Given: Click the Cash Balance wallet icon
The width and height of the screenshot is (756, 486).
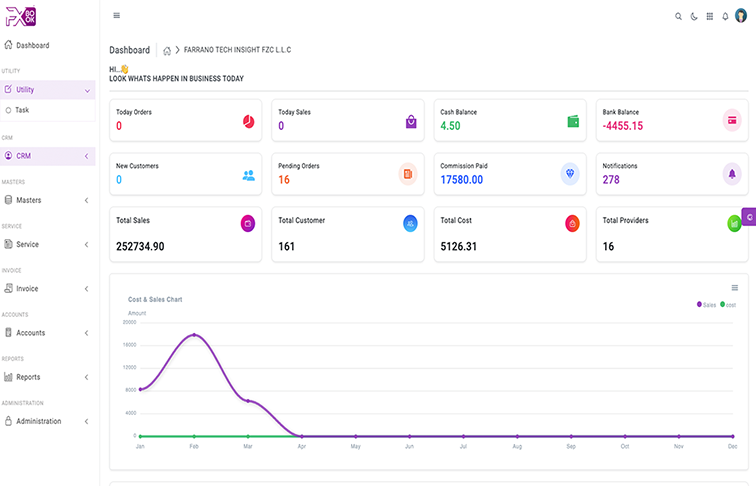Looking at the screenshot, I should click(x=573, y=121).
